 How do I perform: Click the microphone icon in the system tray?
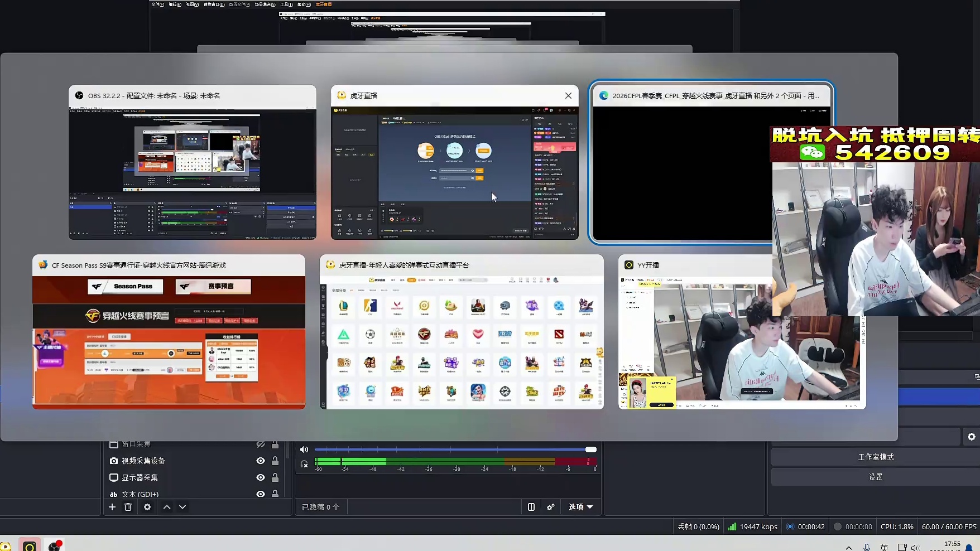(x=866, y=548)
